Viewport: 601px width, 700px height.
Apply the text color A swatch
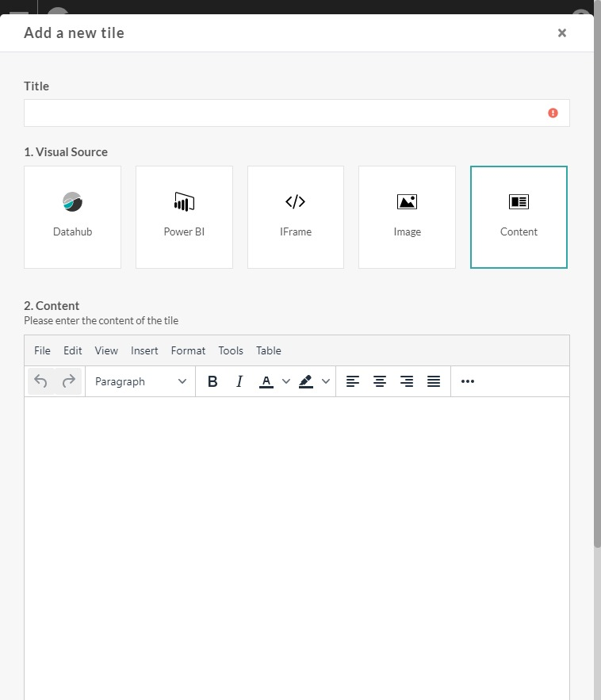(x=266, y=381)
